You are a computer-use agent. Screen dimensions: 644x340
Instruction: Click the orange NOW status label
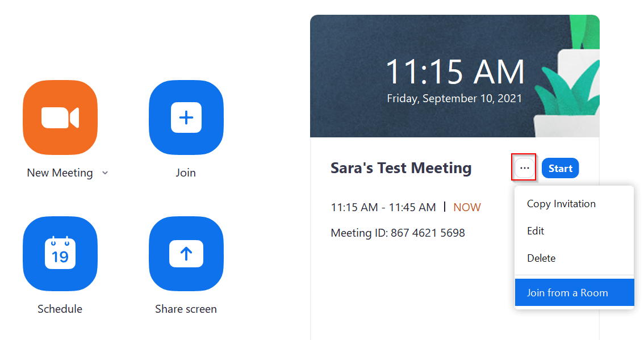pyautogui.click(x=467, y=207)
